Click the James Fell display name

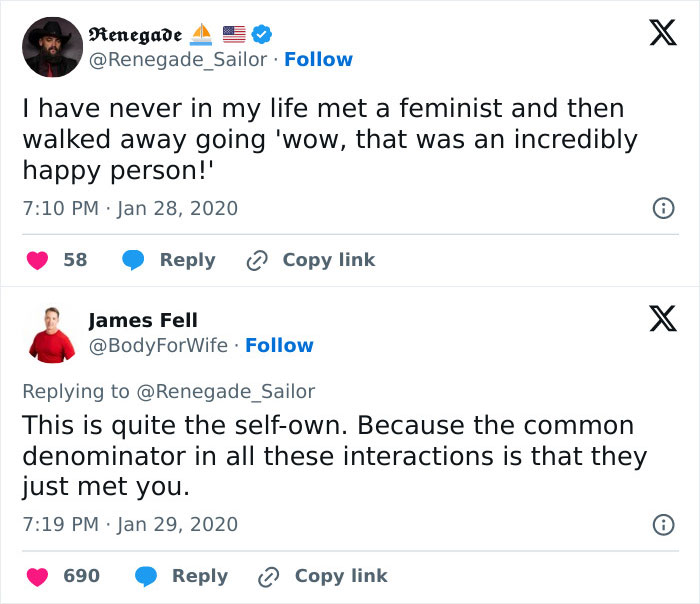(143, 320)
